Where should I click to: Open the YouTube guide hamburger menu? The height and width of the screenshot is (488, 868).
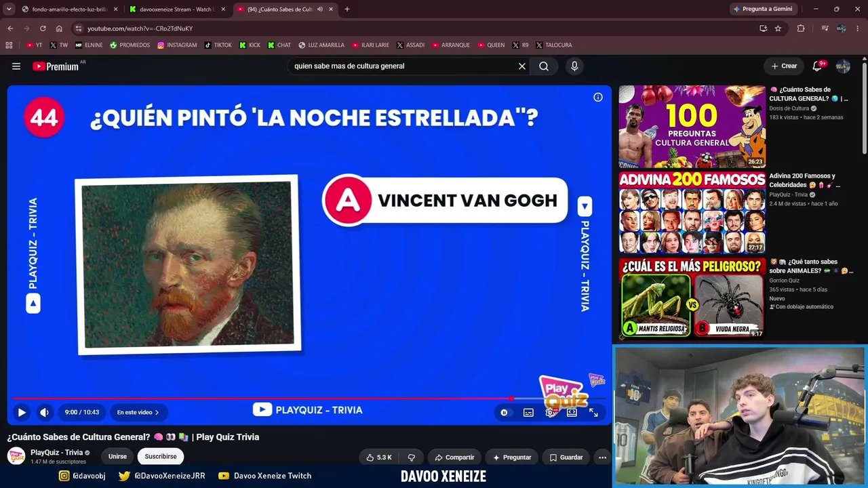(16, 66)
